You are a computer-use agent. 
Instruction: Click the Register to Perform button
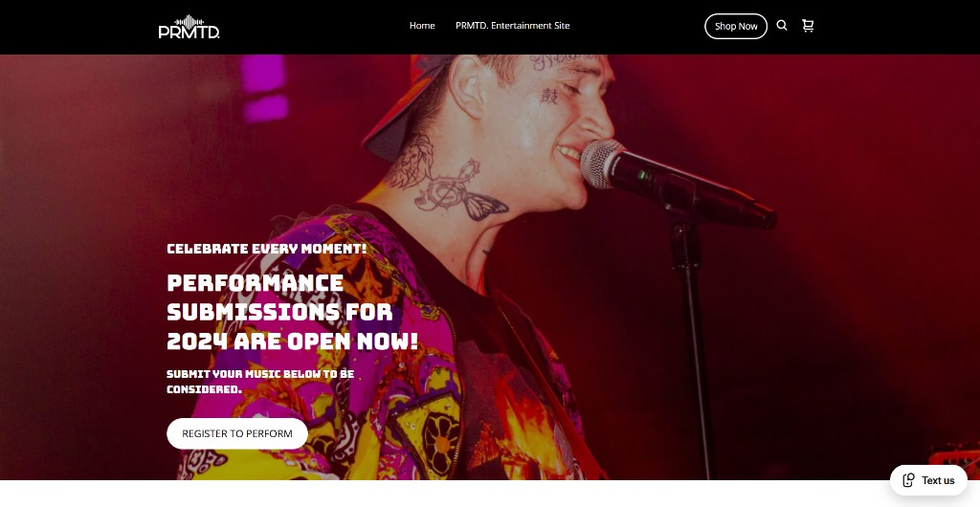(x=237, y=433)
